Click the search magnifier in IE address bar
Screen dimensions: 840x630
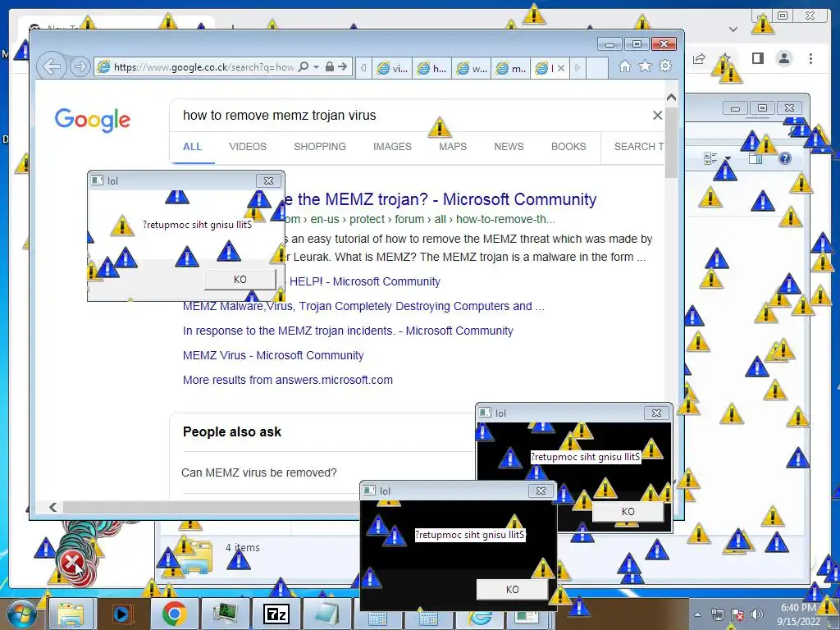click(304, 67)
